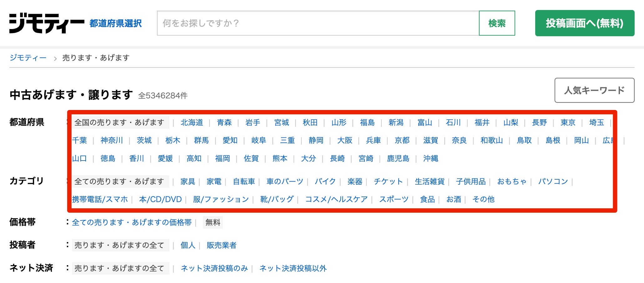This screenshot has height=283, width=644.
Task: Choose the 楽器 category
Action: tap(355, 181)
